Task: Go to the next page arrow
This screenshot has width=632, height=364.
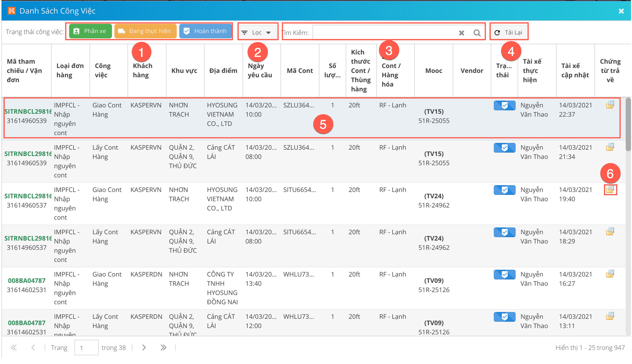Action: pyautogui.click(x=144, y=347)
